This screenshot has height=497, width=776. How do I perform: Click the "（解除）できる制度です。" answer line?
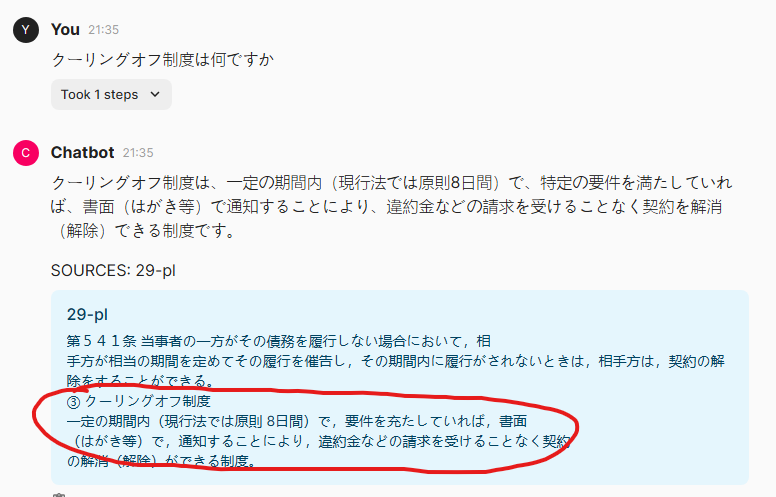pos(146,230)
